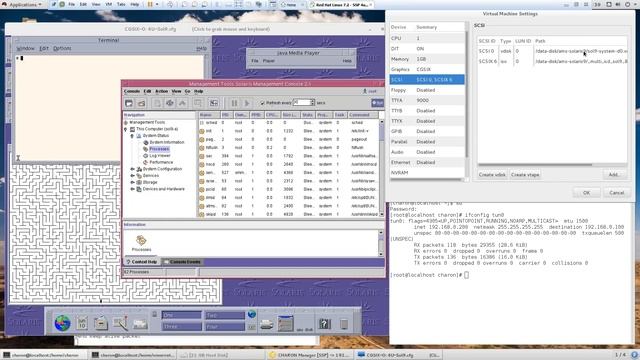Open Player menu in Java Media Player
Viewport: 640px width, 360px height.
coord(269,61)
